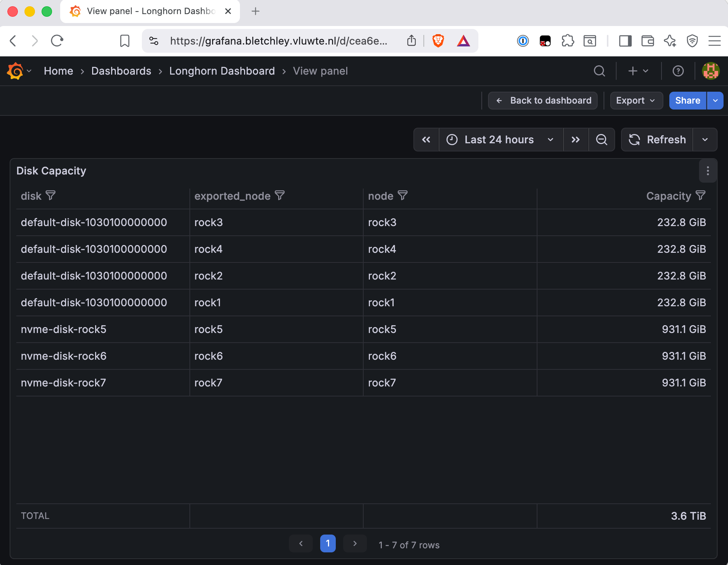Open the Last 24 hours time picker
Image resolution: width=728 pixels, height=565 pixels.
501,140
